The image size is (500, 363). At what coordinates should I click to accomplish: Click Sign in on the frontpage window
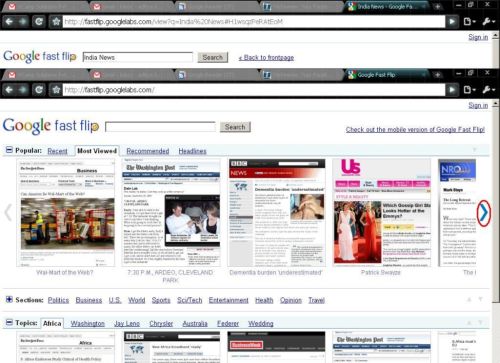tap(478, 105)
